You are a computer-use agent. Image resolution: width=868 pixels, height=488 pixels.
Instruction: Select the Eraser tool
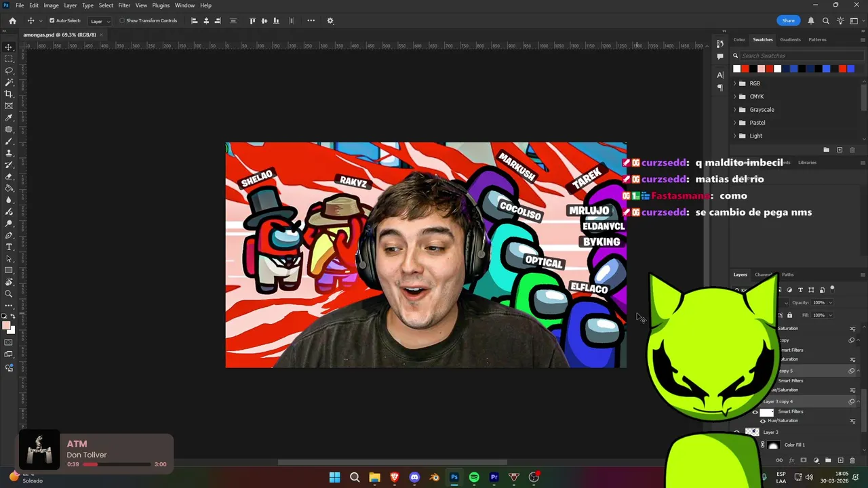coord(9,176)
